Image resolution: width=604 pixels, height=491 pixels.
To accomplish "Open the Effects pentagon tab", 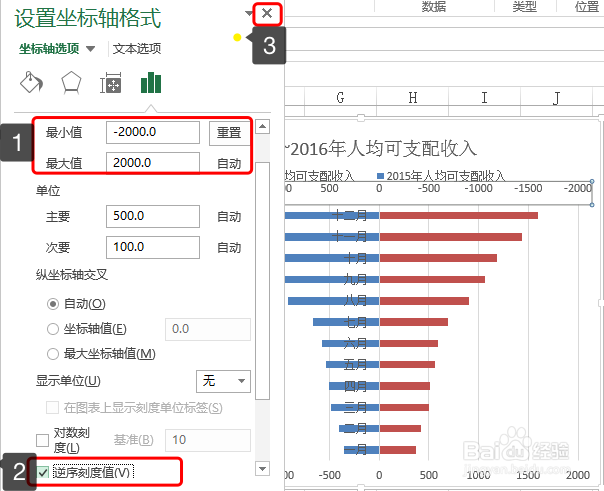I will click(71, 82).
